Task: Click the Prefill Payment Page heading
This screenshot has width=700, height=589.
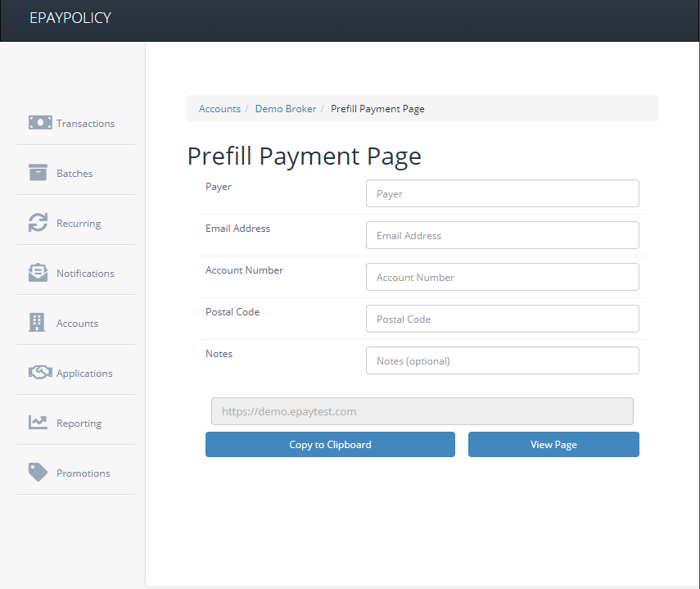Action: (304, 156)
